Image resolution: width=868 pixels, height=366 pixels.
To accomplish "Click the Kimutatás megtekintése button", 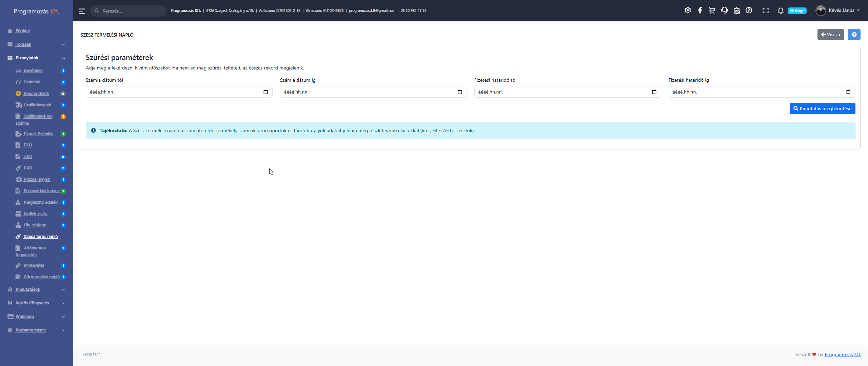I will [x=822, y=108].
